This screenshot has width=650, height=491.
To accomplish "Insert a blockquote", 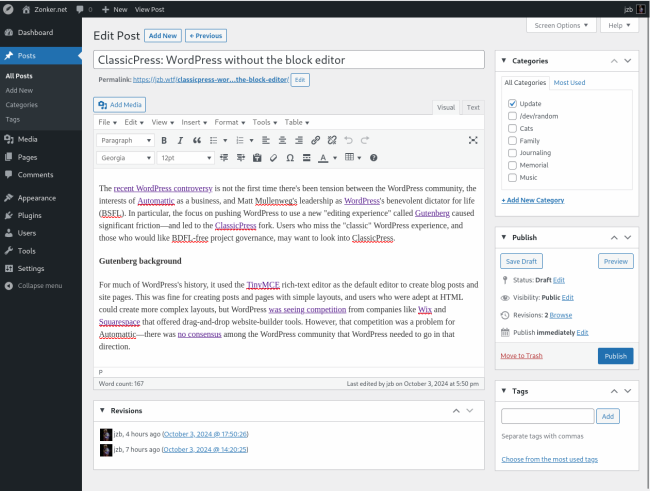I will point(196,141).
